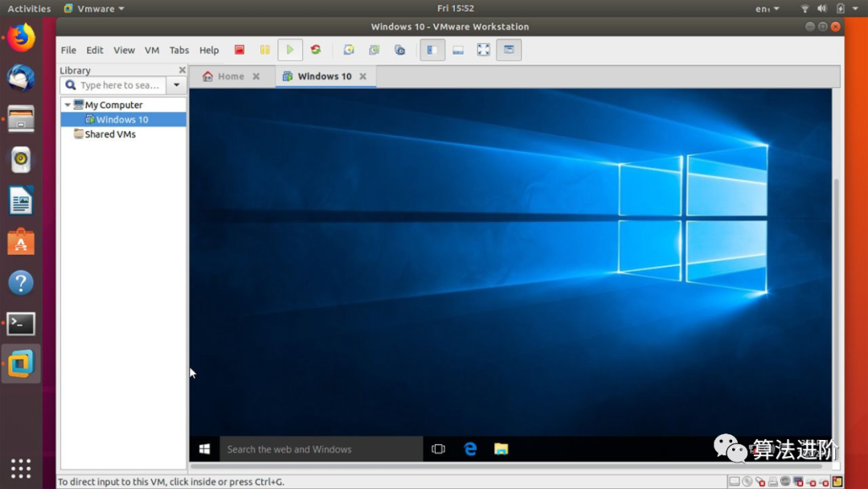Image resolution: width=868 pixels, height=489 pixels.
Task: Open File Explorer in the guest taskbar
Action: tap(501, 449)
